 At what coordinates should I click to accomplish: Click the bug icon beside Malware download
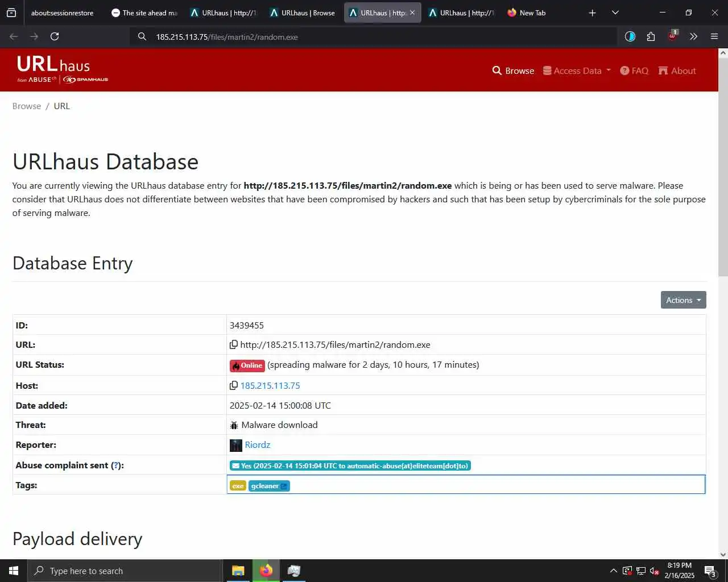pos(234,425)
